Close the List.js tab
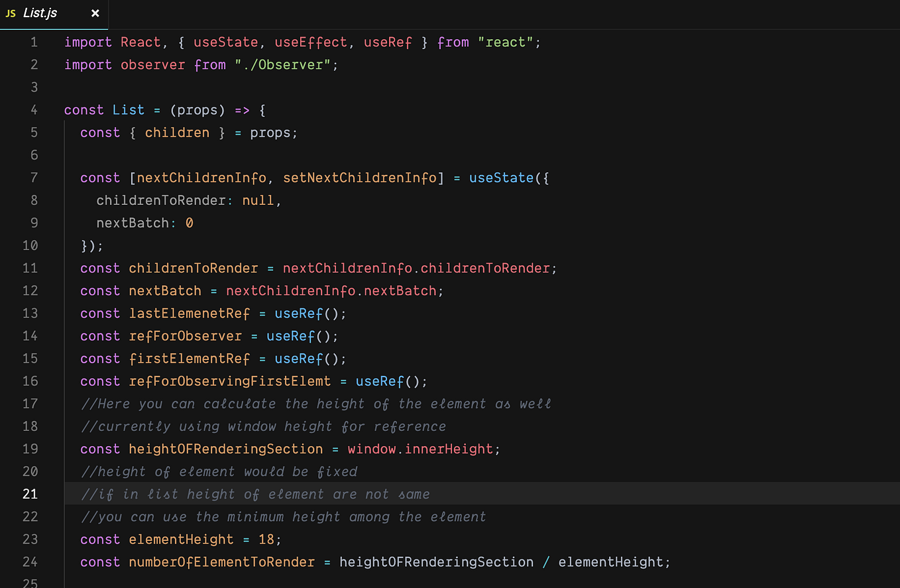Screen dimensions: 900x588 [x=95, y=13]
